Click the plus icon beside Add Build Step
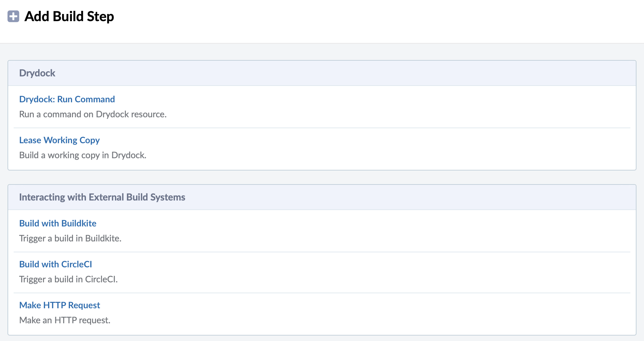Image resolution: width=644 pixels, height=341 pixels. click(x=13, y=16)
